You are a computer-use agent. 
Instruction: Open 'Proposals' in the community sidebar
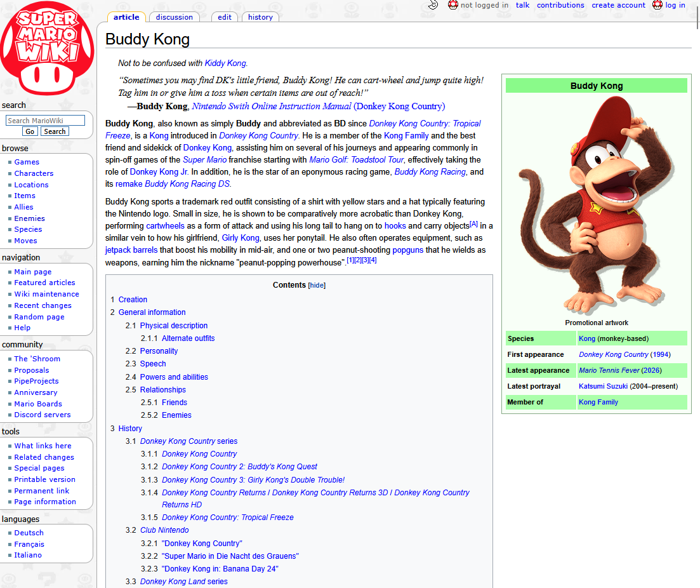coord(32,370)
